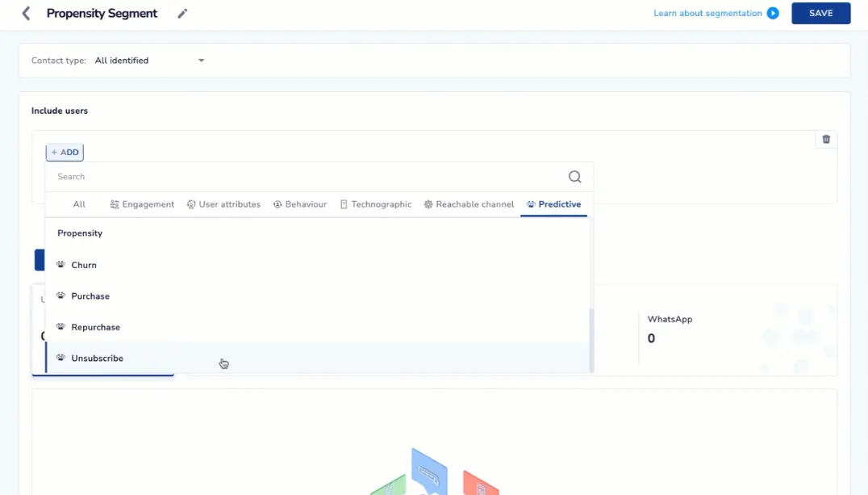Click the Unsubscribe propensity icon
Image resolution: width=868 pixels, height=495 pixels.
(x=61, y=358)
